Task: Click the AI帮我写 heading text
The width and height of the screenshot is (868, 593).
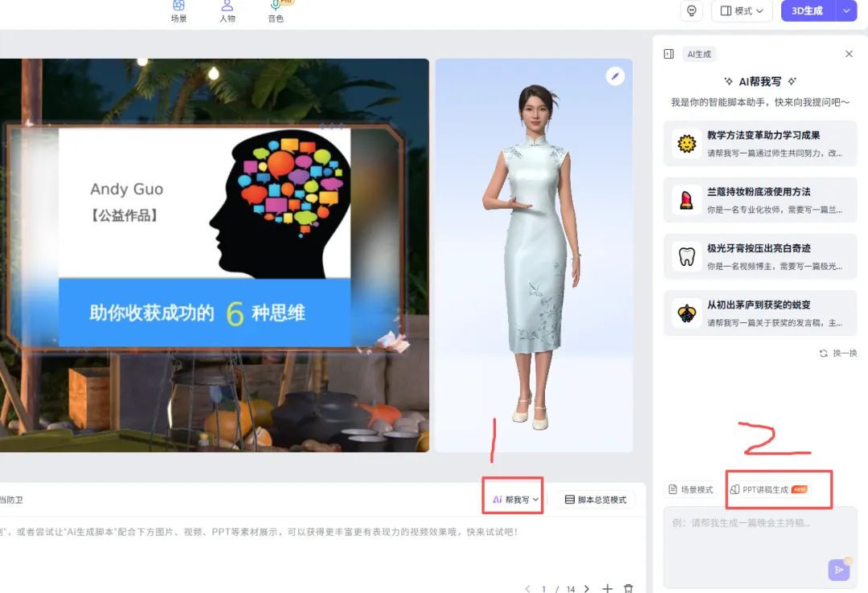Action: 760,81
